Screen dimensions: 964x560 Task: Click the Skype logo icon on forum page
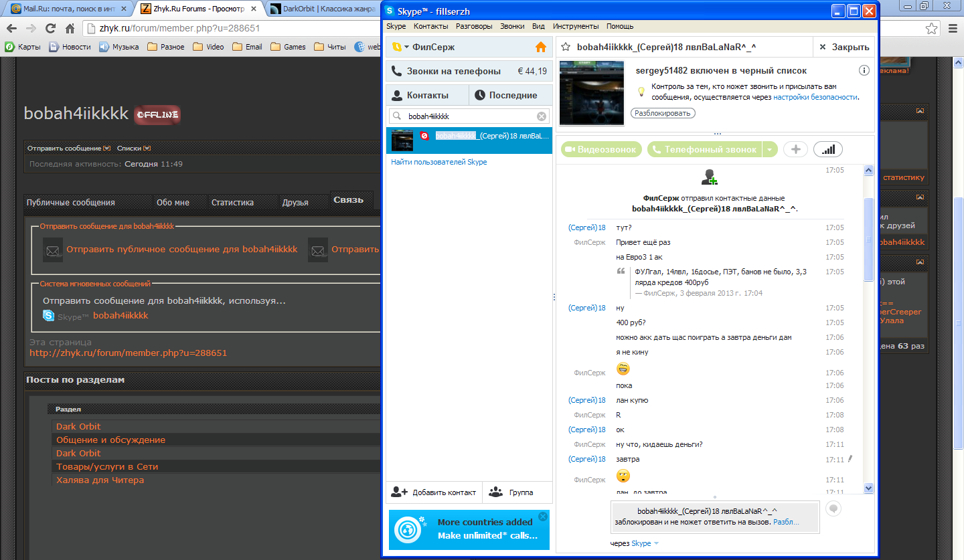coord(49,316)
